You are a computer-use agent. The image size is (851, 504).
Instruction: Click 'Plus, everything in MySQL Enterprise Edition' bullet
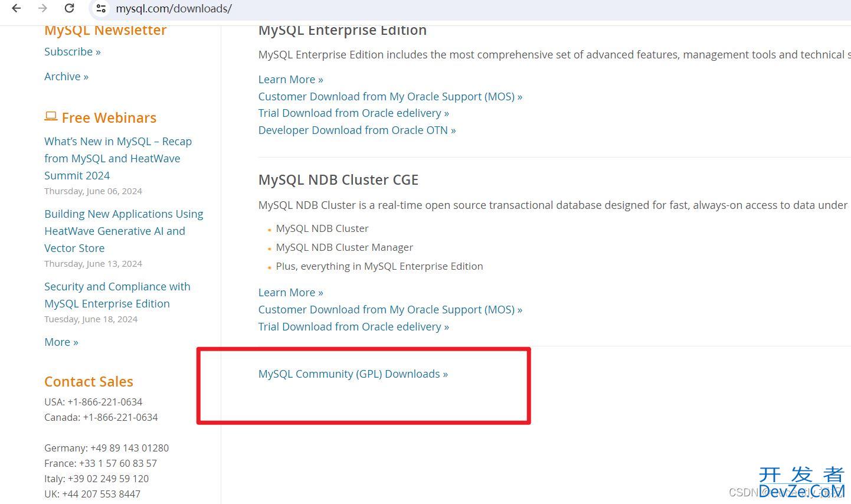coord(379,266)
